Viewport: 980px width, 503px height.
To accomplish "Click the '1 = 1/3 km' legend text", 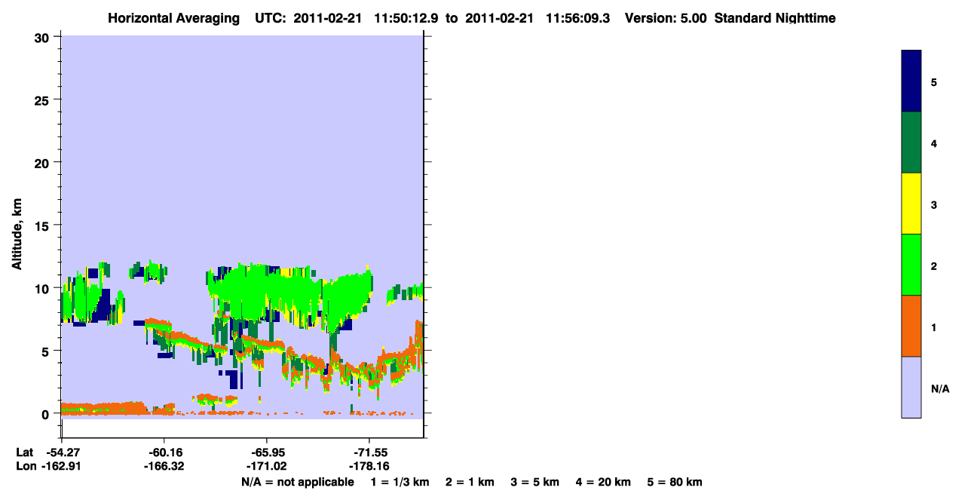I will point(400,482).
